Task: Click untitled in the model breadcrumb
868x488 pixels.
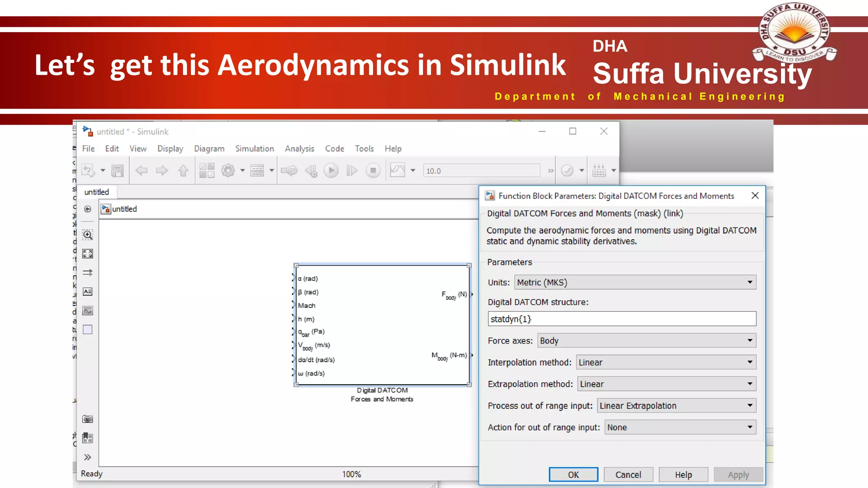Action: point(124,209)
